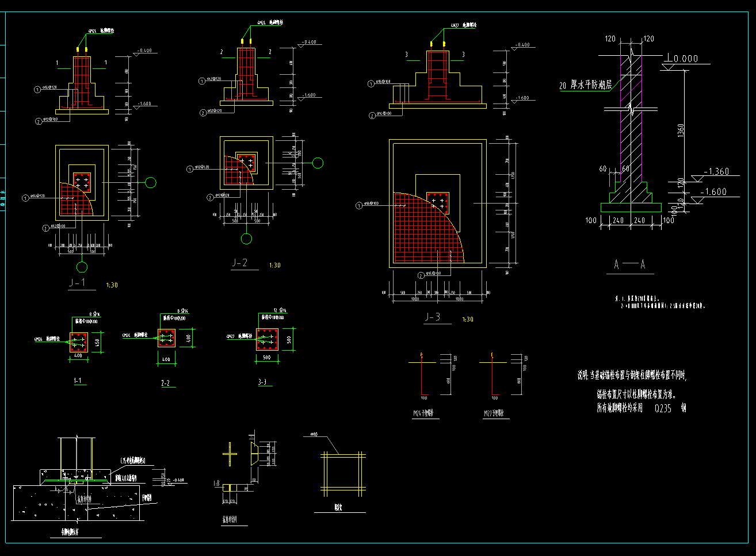Click the green axis bubble right of J-2 plan
The height and width of the screenshot is (556, 756).
click(x=318, y=163)
